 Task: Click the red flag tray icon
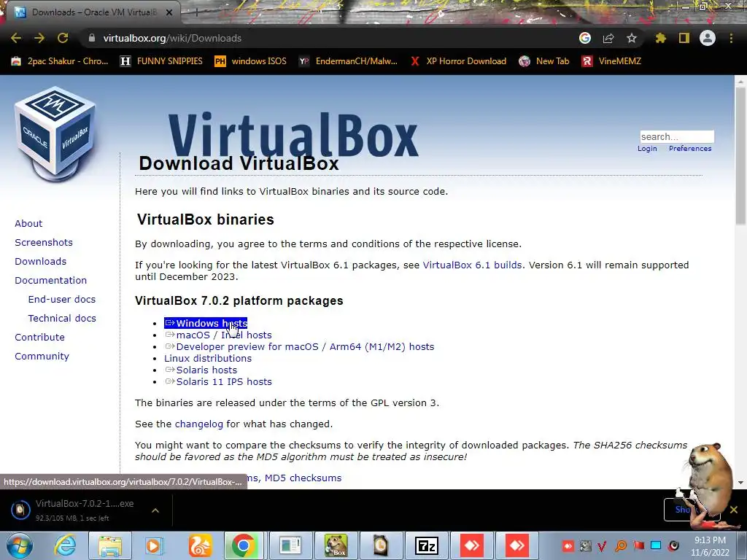pos(639,545)
